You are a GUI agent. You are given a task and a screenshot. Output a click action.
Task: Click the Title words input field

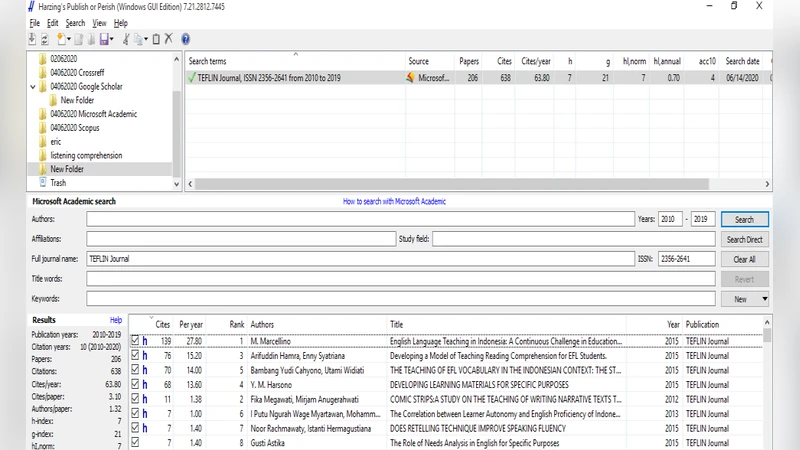[x=400, y=279]
